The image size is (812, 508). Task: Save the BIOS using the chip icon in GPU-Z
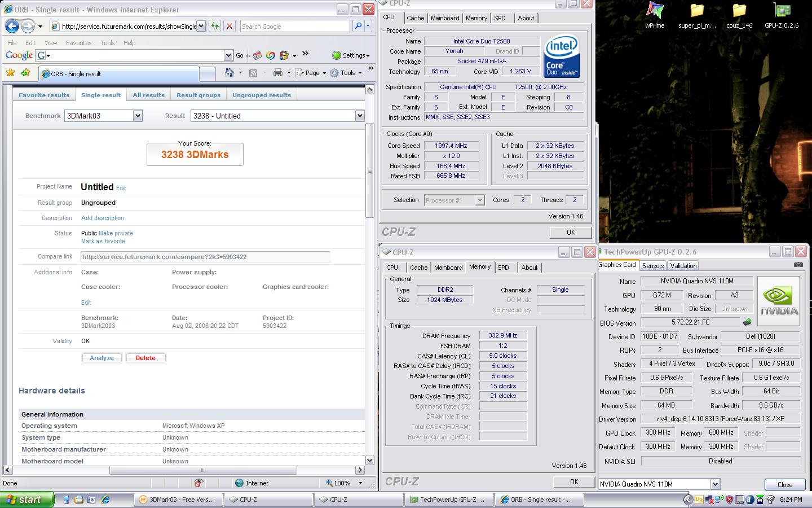pos(747,322)
